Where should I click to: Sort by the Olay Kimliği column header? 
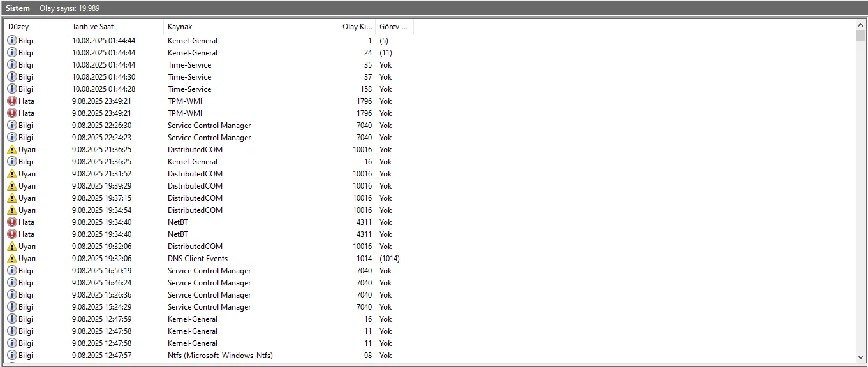[357, 27]
